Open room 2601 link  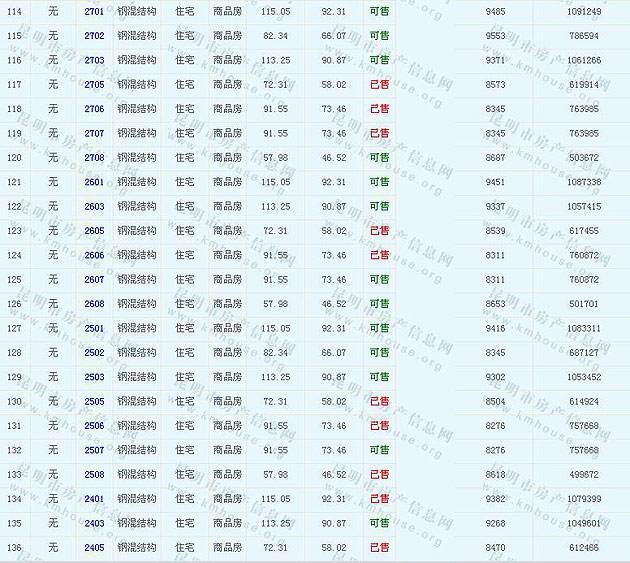[94, 182]
